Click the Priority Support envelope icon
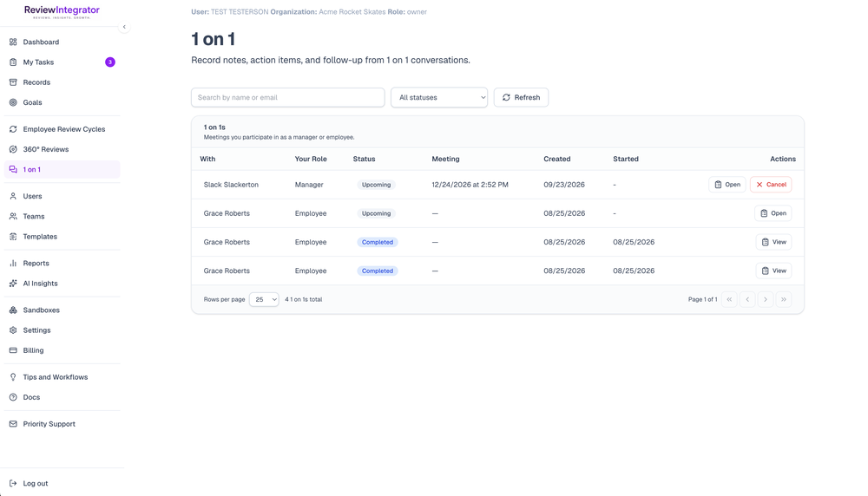868x496 pixels. 13,424
